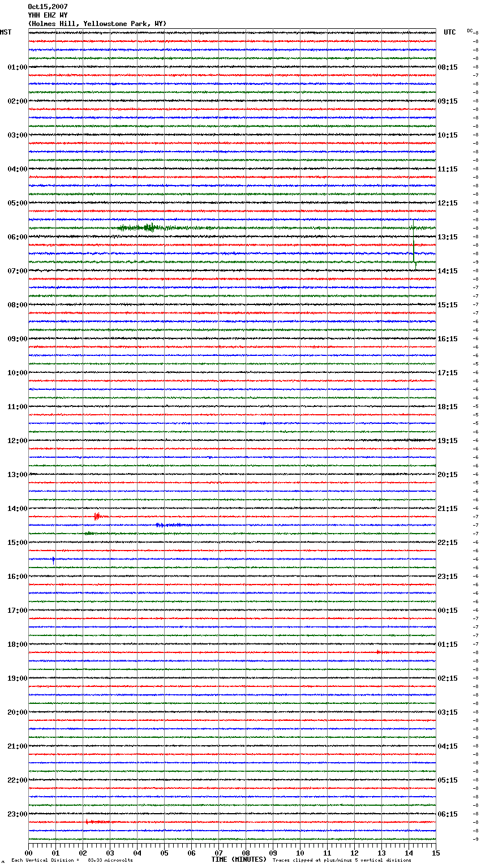Select the 07:00 MST time label
Viewport: 481px width, 868px height.
pyautogui.click(x=18, y=271)
